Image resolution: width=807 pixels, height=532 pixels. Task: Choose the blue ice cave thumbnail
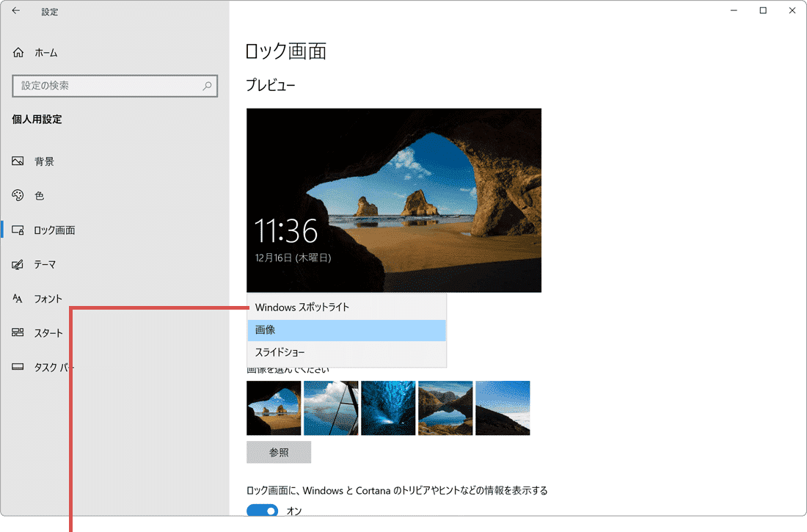(388, 408)
